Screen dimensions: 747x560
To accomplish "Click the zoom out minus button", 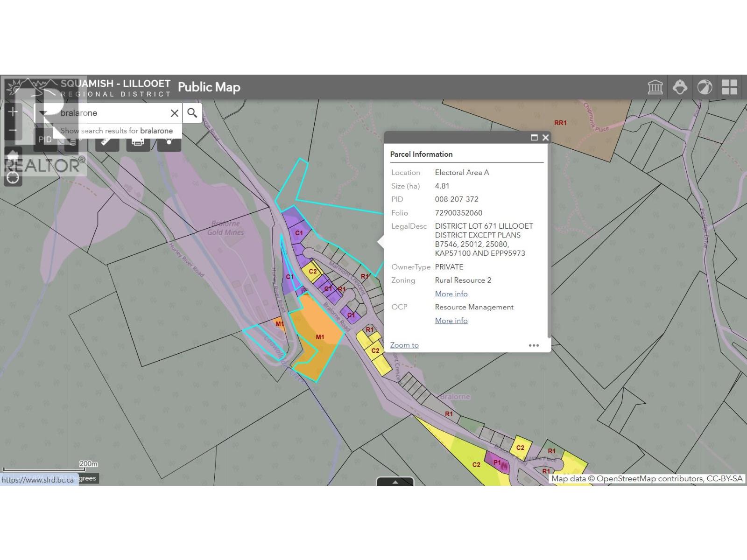I will pos(13,131).
